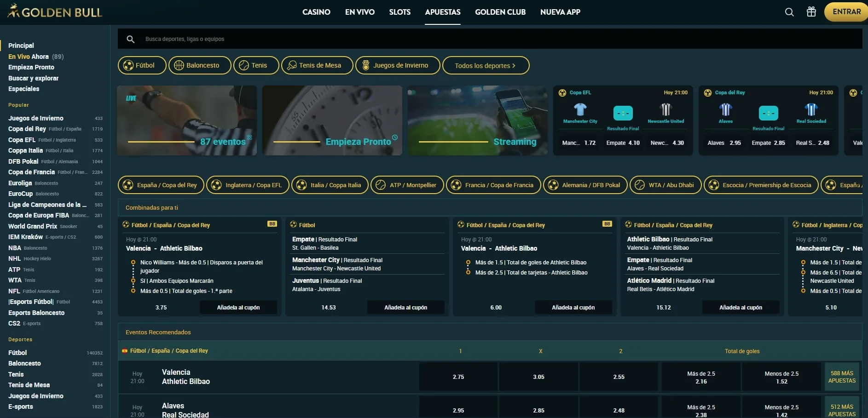Open 588 MÁS APUESTAS for Valencia match
The image size is (868, 418).
pos(841,377)
